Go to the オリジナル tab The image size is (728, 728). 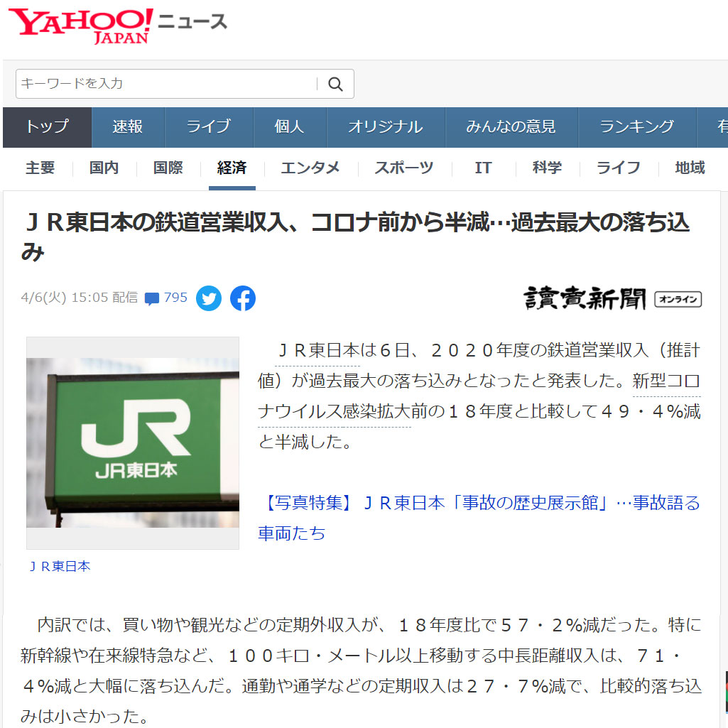point(386,126)
